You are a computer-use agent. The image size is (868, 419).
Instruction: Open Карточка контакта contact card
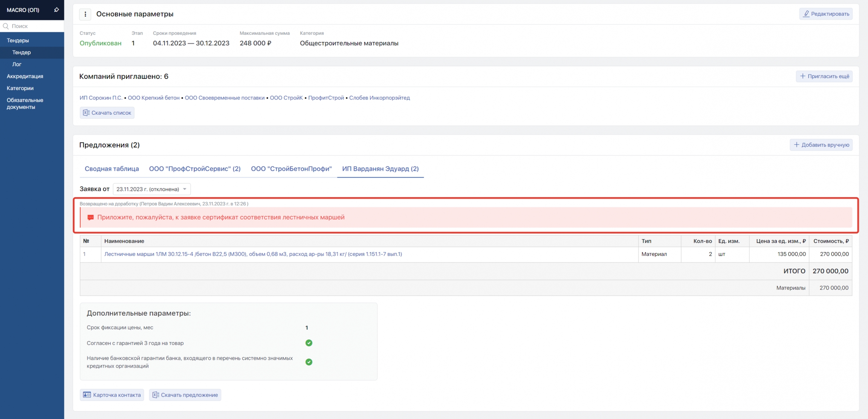tap(112, 395)
